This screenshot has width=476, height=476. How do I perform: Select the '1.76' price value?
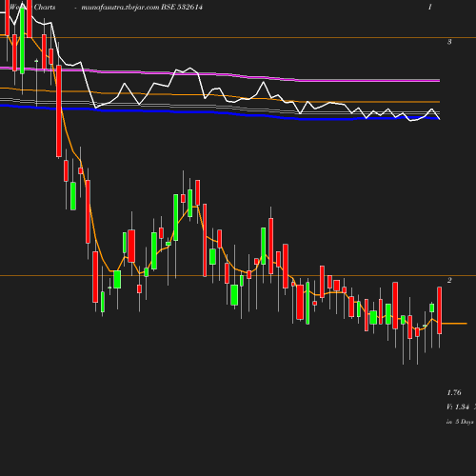coord(454,392)
